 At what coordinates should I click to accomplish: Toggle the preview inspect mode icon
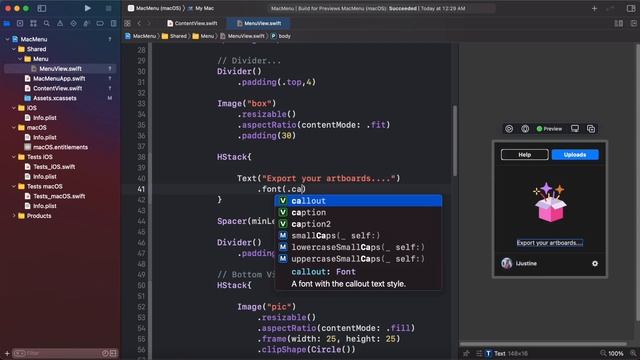click(x=525, y=129)
